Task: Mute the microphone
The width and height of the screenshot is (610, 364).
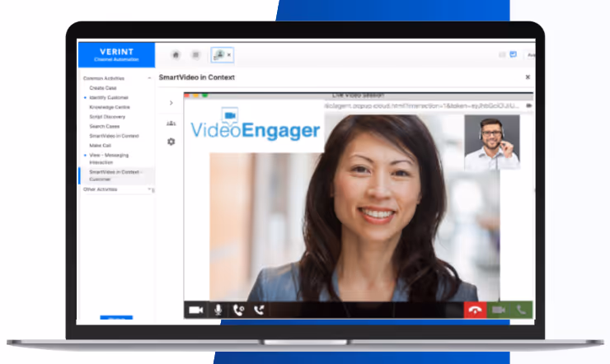Action: pos(218,310)
